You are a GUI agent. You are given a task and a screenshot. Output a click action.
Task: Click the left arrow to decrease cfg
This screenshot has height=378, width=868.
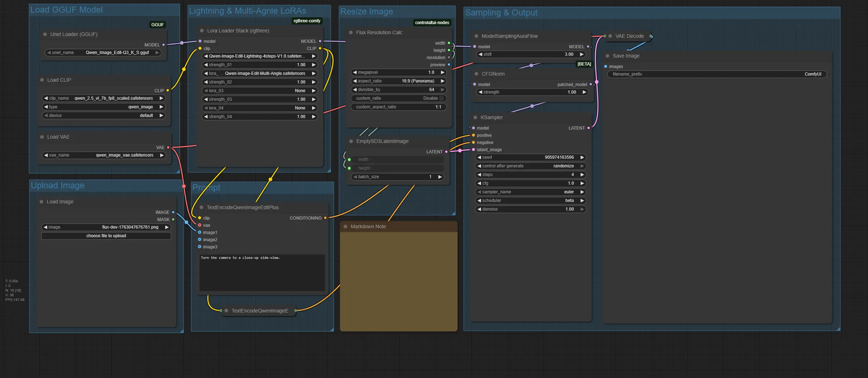point(479,183)
